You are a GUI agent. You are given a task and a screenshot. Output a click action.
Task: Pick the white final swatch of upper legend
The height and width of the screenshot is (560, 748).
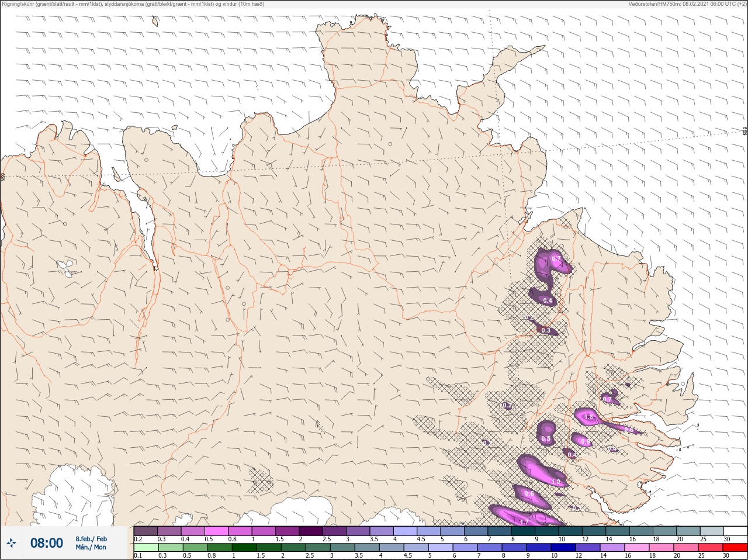(x=735, y=531)
